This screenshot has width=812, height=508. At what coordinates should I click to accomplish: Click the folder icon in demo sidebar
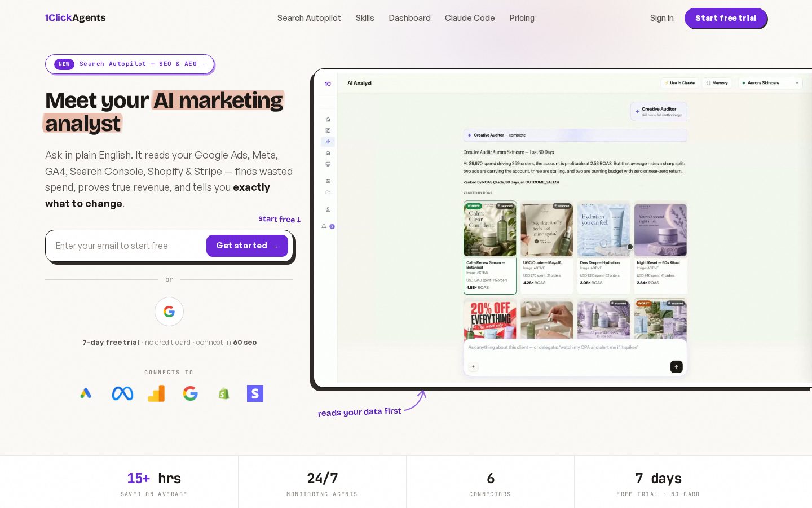[328, 192]
